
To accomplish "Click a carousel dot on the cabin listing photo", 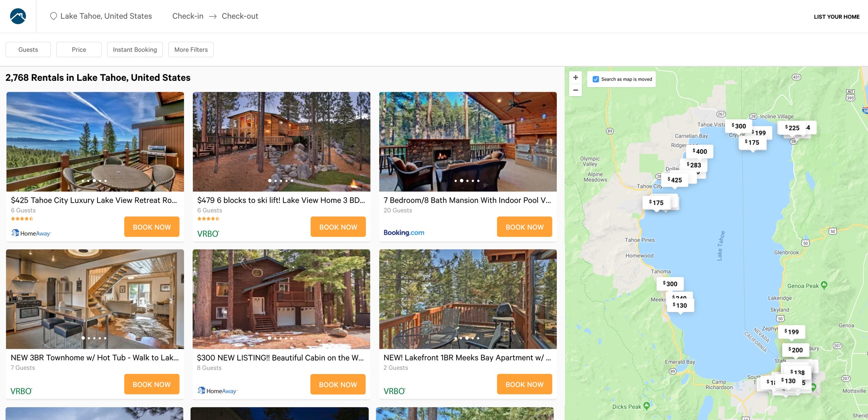I will [281, 338].
